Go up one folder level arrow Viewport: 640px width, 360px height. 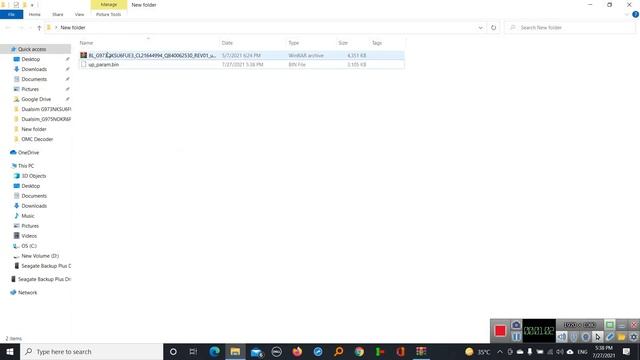click(x=39, y=28)
